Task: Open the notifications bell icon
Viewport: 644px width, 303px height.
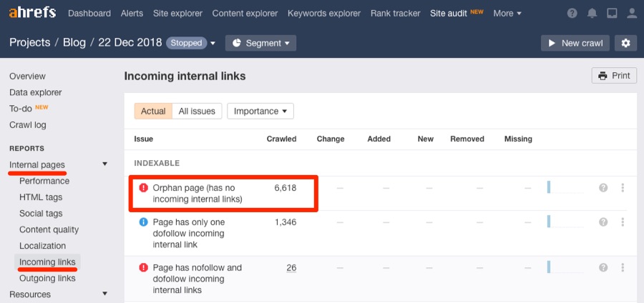Action: coord(592,14)
